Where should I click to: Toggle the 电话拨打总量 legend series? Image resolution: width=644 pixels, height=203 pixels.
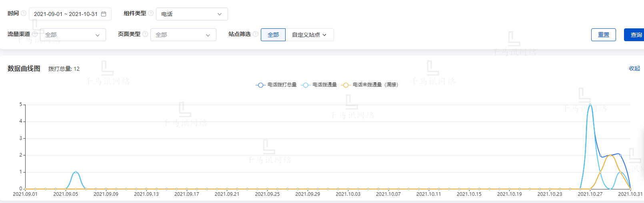pos(276,85)
